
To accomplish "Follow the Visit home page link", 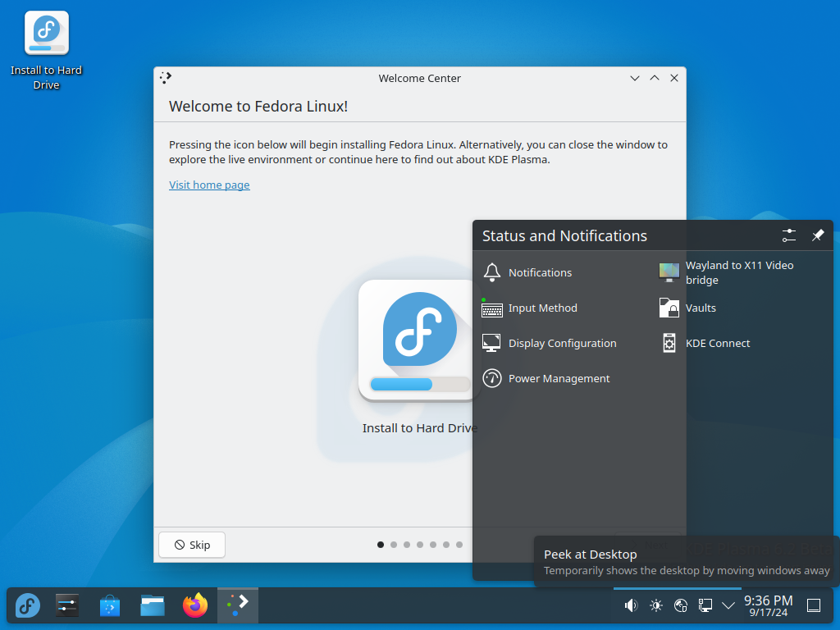I will (209, 185).
